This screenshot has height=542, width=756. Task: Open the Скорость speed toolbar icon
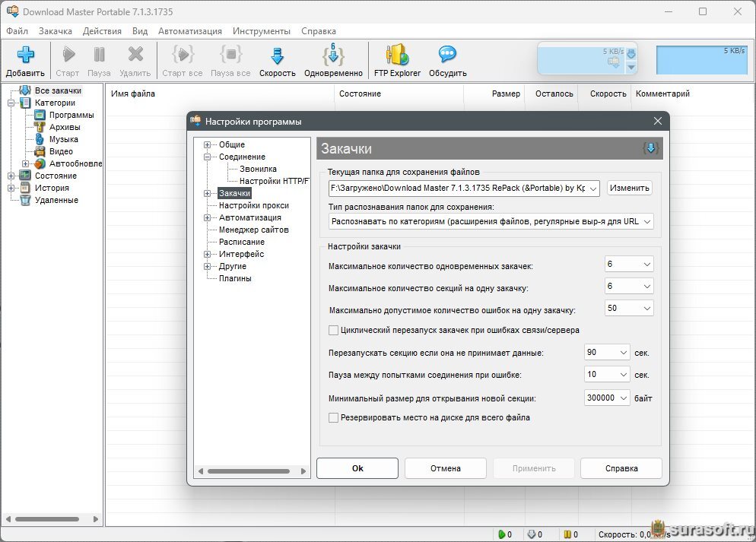(x=277, y=55)
